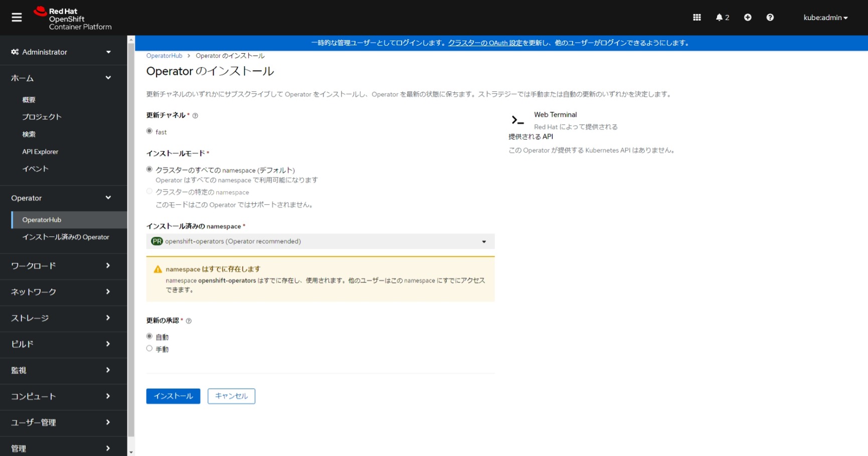Open the kube:admin user menu
Viewport: 868px width, 456px height.
(824, 17)
